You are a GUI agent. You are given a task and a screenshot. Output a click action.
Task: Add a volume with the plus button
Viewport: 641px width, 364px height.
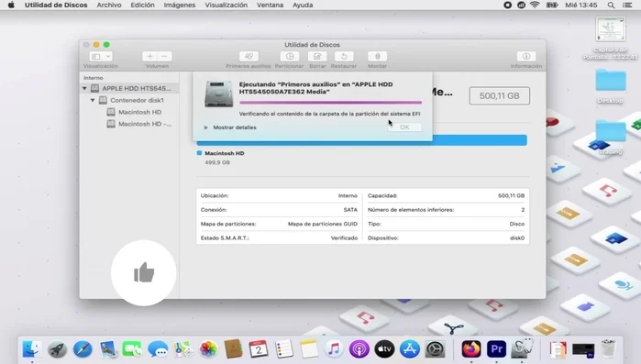[x=149, y=56]
